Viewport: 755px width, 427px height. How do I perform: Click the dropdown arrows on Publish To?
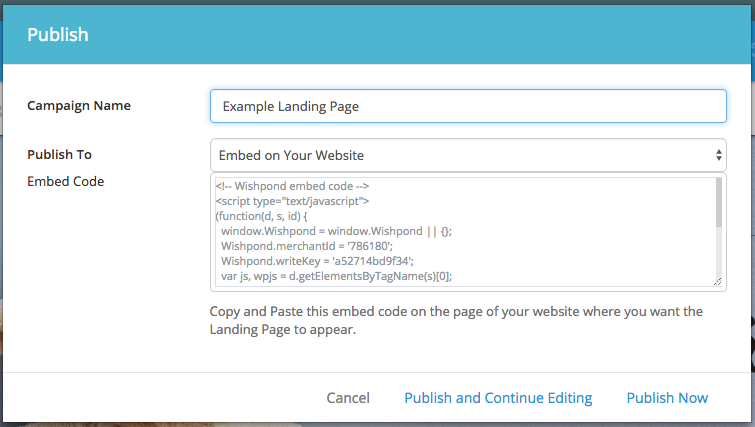point(718,155)
